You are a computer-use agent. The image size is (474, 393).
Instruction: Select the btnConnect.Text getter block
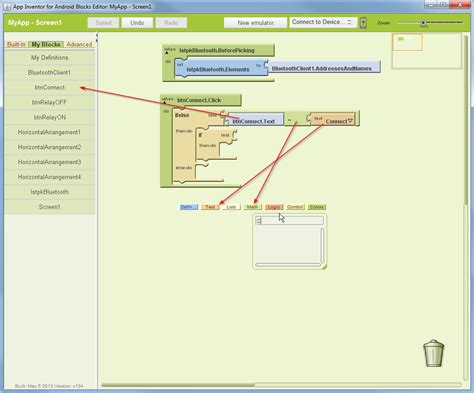pyautogui.click(x=253, y=121)
